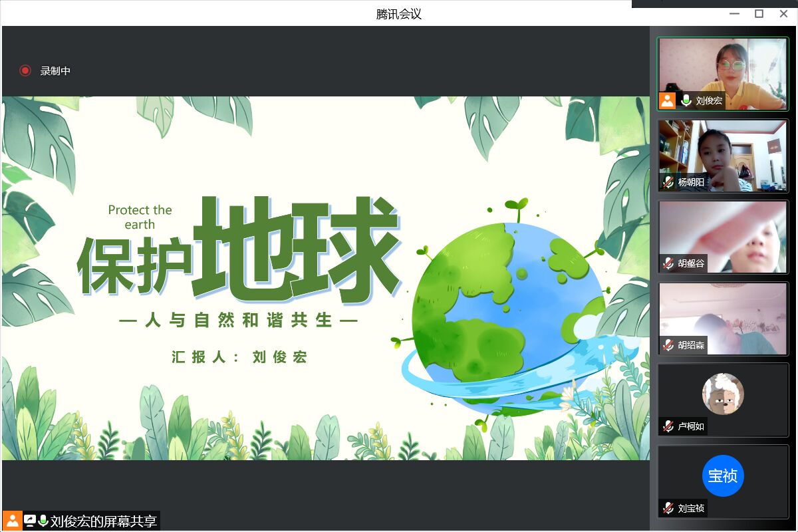The image size is (798, 532).
Task: Click the screen share icon in bottom-left label
Action: 30,521
